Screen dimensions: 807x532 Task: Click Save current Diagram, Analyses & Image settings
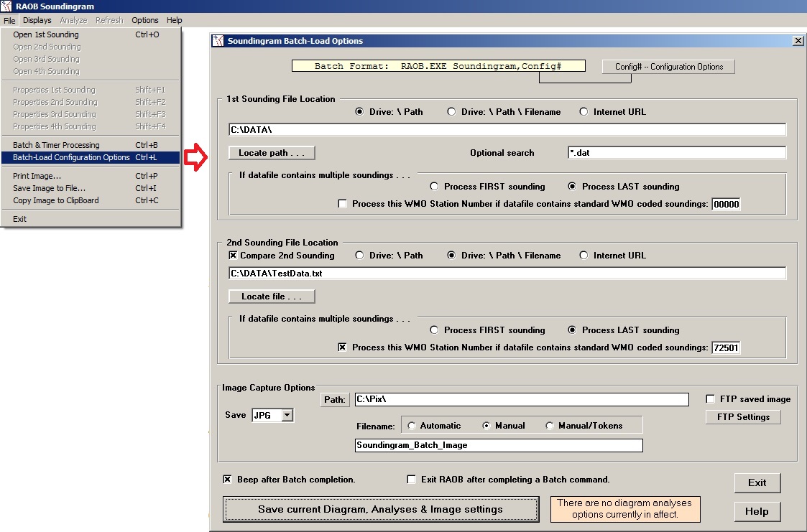click(380, 509)
